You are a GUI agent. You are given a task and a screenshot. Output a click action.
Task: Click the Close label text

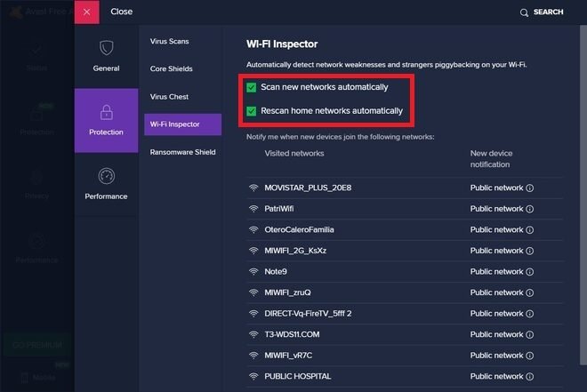click(121, 12)
